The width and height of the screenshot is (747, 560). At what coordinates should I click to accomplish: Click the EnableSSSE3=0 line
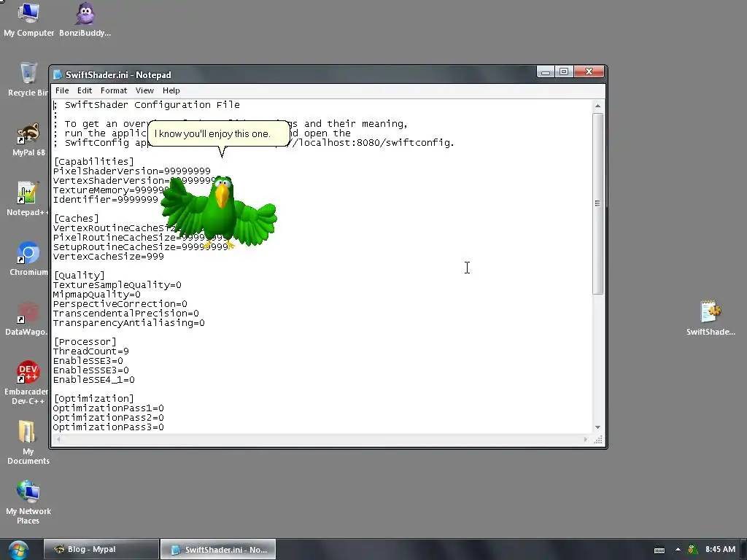[x=90, y=370]
